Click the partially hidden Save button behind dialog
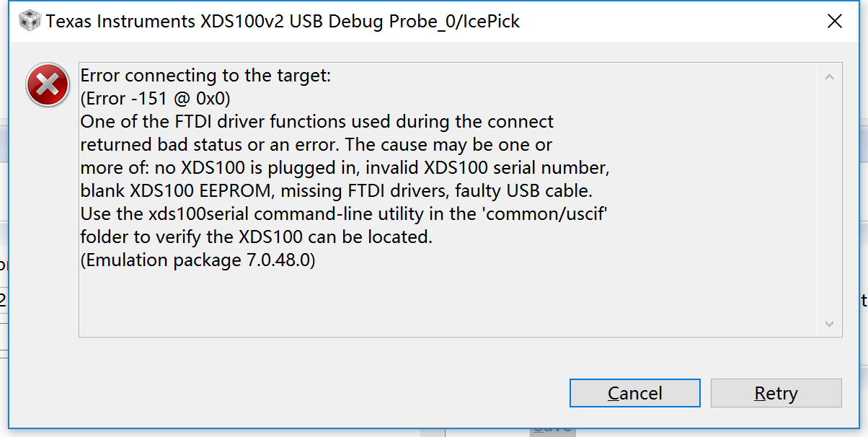 point(552,428)
